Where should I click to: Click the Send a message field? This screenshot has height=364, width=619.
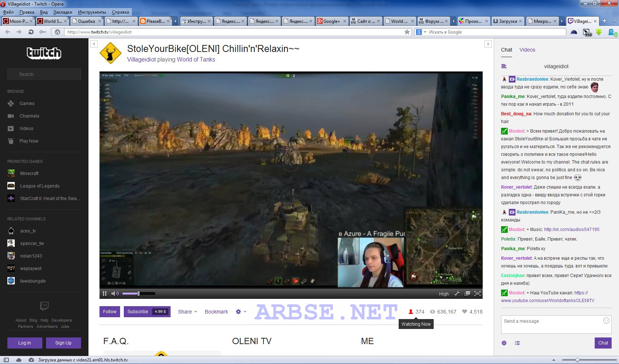(x=556, y=325)
